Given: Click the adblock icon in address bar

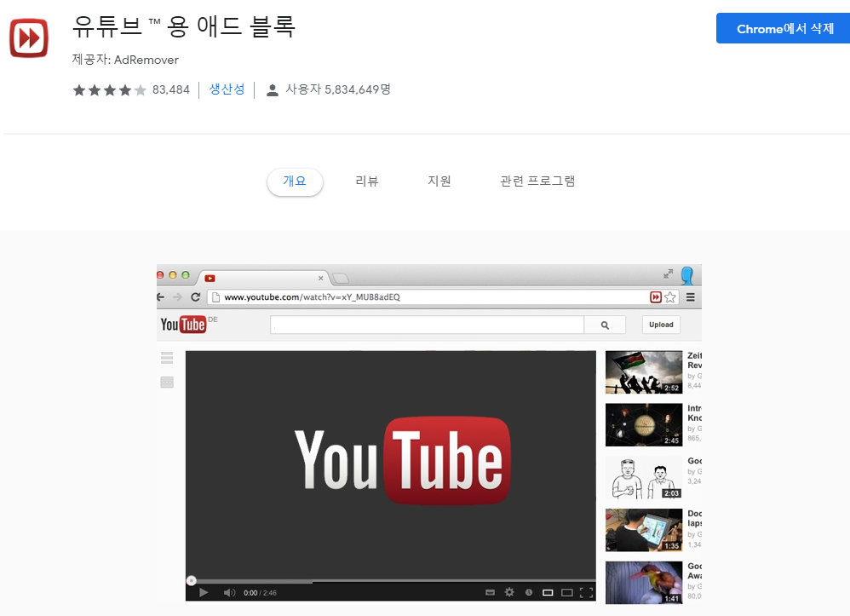Looking at the screenshot, I should click(656, 297).
